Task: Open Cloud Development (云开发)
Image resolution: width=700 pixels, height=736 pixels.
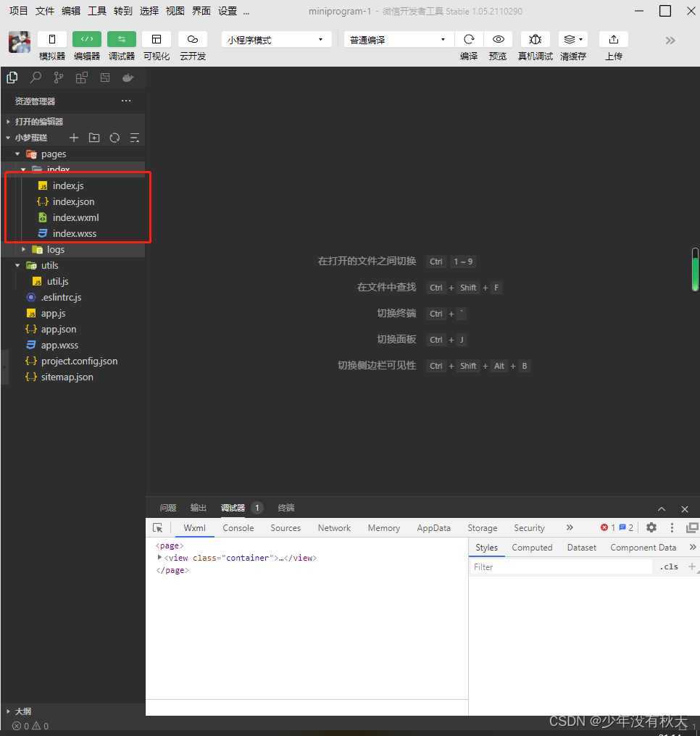Action: click(193, 39)
